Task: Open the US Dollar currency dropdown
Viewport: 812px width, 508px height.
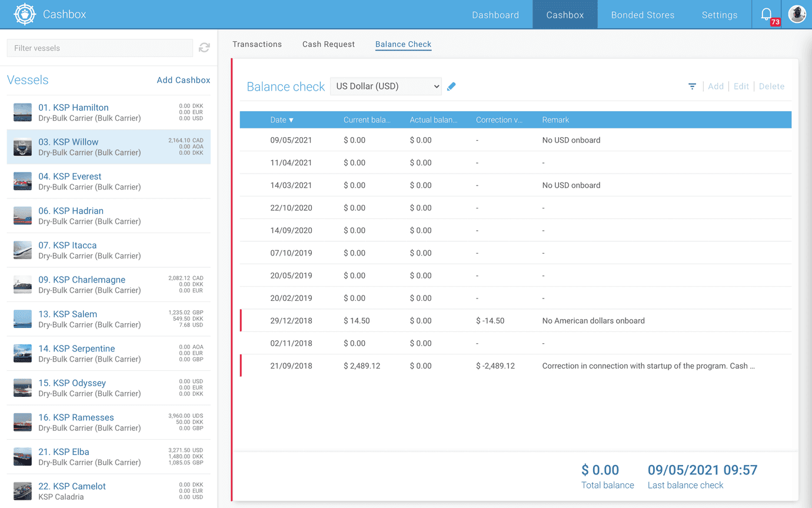Action: tap(385, 87)
